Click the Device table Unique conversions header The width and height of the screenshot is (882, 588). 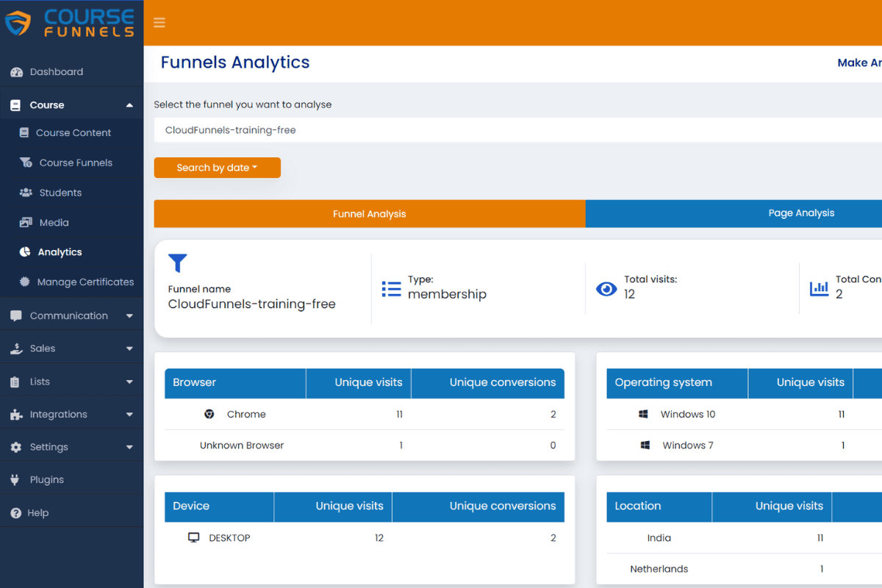tap(478, 506)
